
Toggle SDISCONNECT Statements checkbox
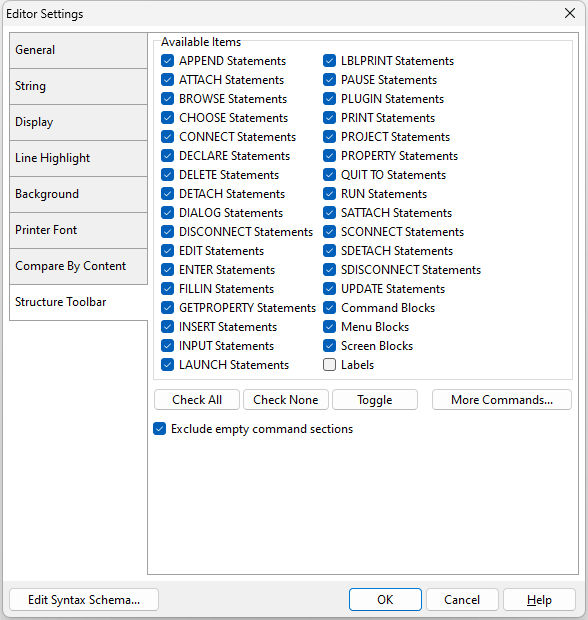pyautogui.click(x=329, y=270)
